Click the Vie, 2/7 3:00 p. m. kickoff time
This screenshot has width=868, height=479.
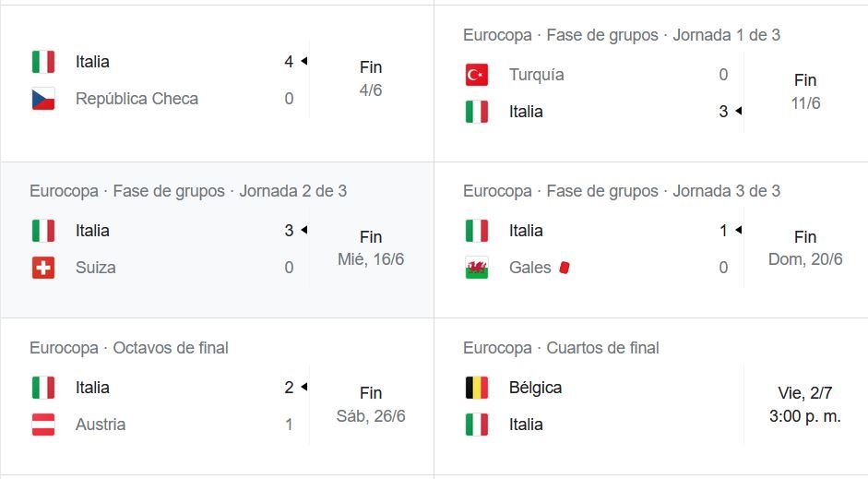pos(805,405)
